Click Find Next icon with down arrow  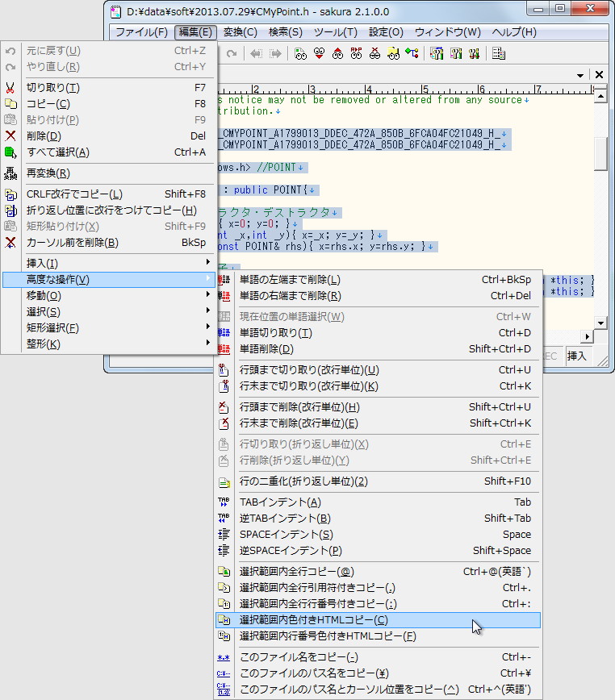tap(320, 54)
